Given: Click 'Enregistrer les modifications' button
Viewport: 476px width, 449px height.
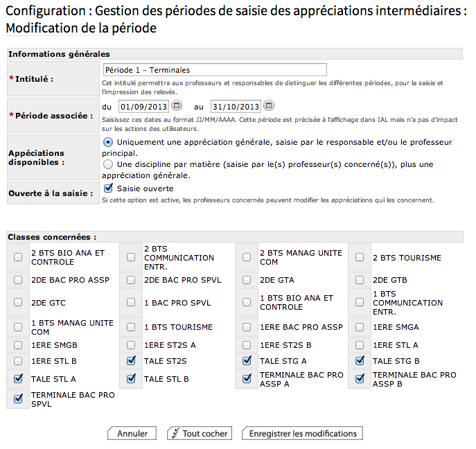Looking at the screenshot, I should pos(302,434).
